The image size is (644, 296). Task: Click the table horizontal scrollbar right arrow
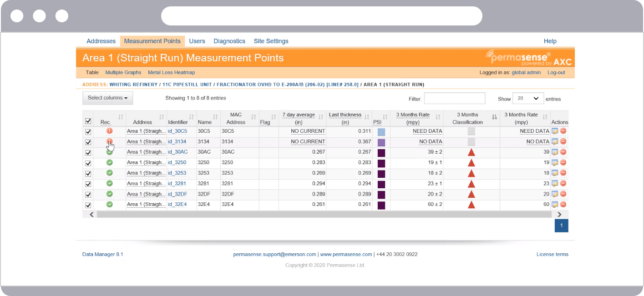560,214
